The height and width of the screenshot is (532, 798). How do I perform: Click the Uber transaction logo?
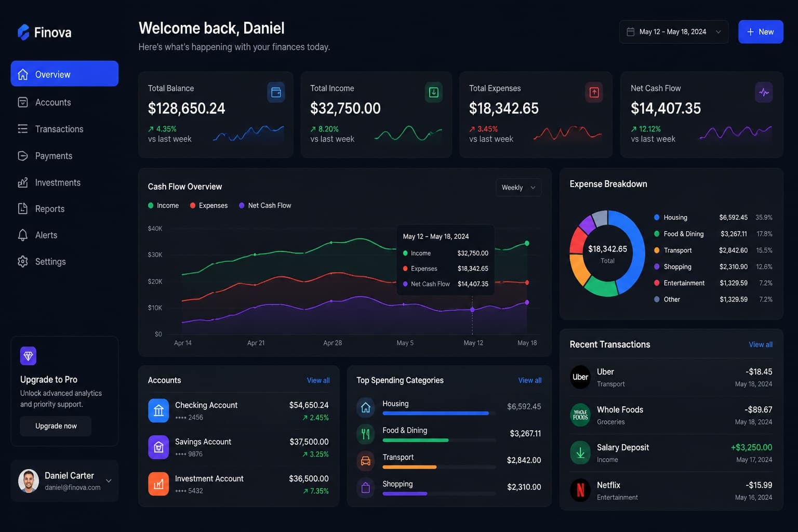pyautogui.click(x=580, y=377)
